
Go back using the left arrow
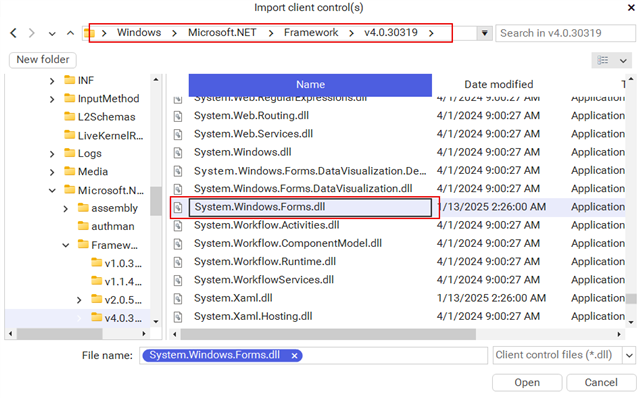pyautogui.click(x=13, y=33)
